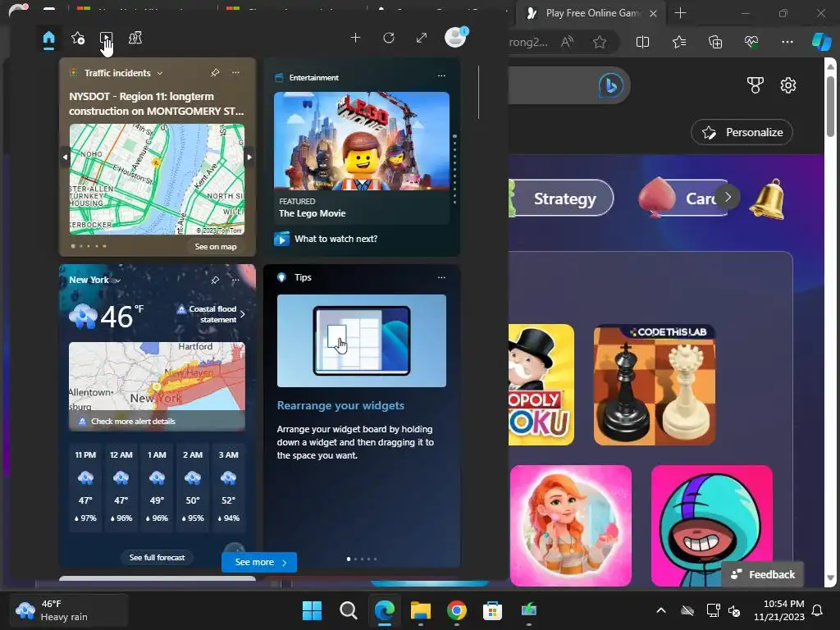Open taskbar Search
Viewport: 840px width, 630px height.
[348, 610]
